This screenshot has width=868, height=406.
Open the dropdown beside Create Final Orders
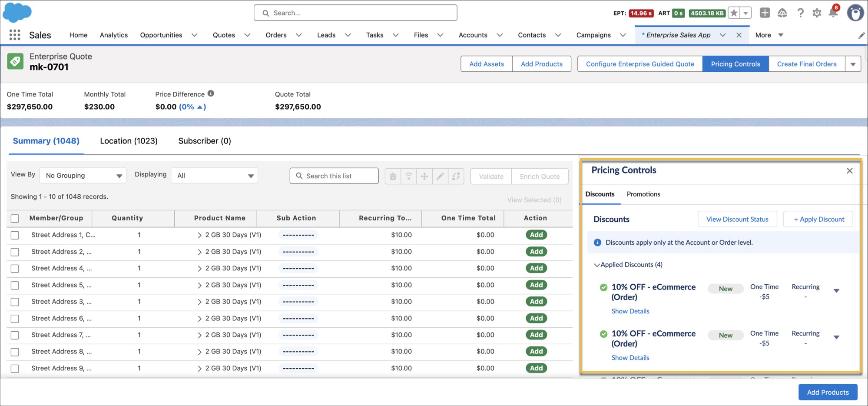click(x=853, y=64)
